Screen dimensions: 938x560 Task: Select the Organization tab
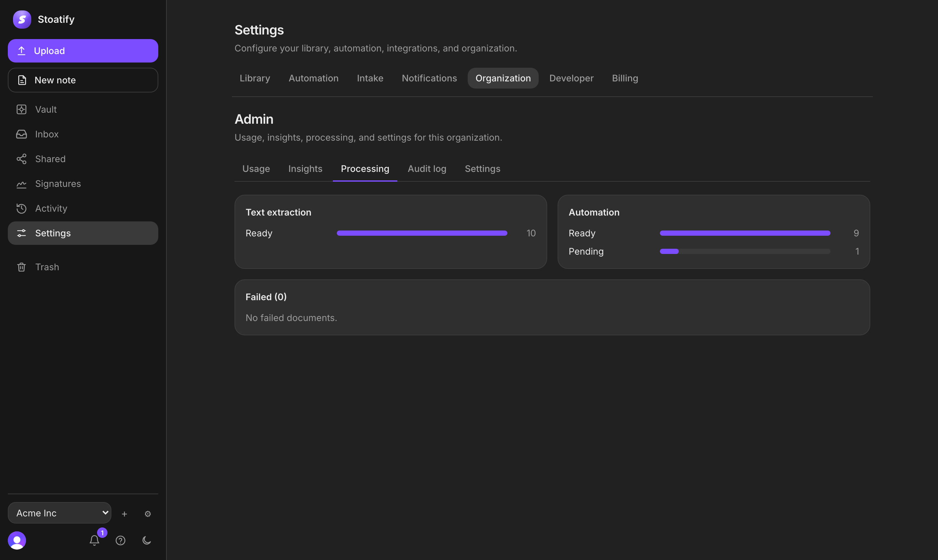503,78
